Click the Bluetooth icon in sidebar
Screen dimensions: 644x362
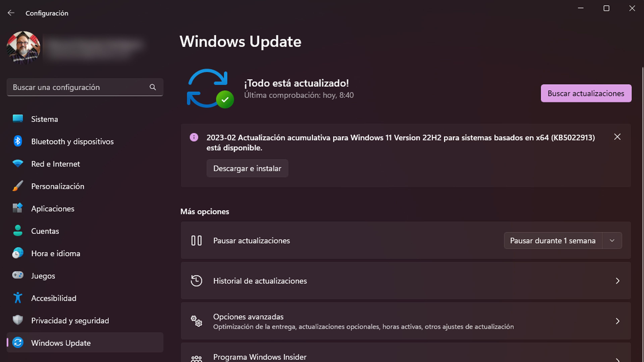(x=18, y=141)
